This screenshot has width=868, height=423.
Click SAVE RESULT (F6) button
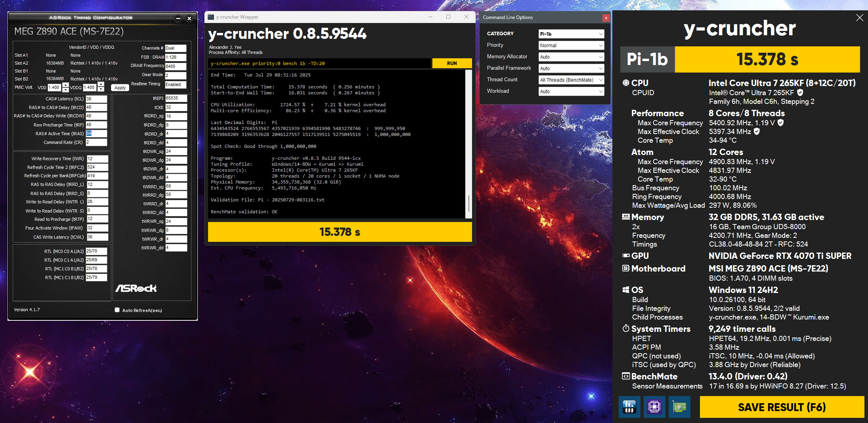pyautogui.click(x=782, y=407)
